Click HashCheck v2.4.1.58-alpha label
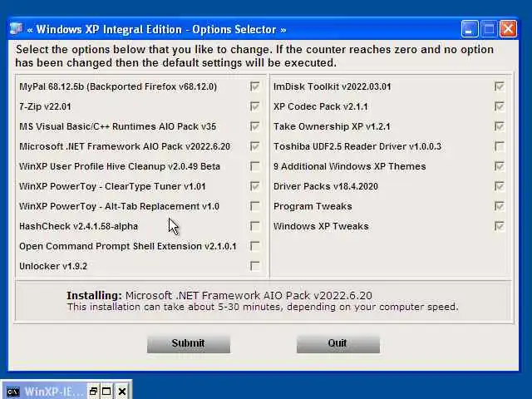Image resolution: width=532 pixels, height=399 pixels. pyautogui.click(x=78, y=226)
